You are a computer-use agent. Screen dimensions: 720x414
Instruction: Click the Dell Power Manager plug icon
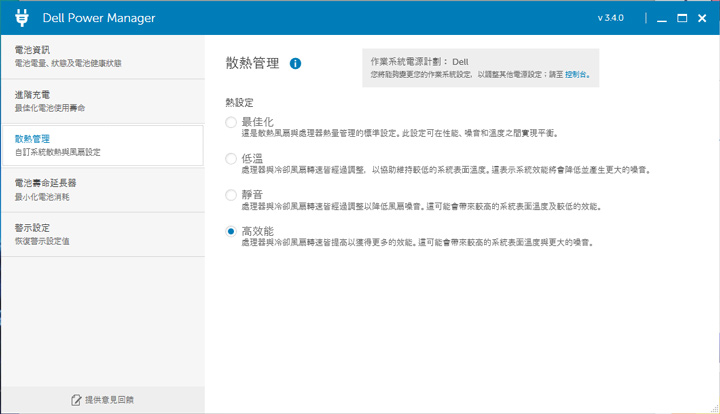point(22,17)
